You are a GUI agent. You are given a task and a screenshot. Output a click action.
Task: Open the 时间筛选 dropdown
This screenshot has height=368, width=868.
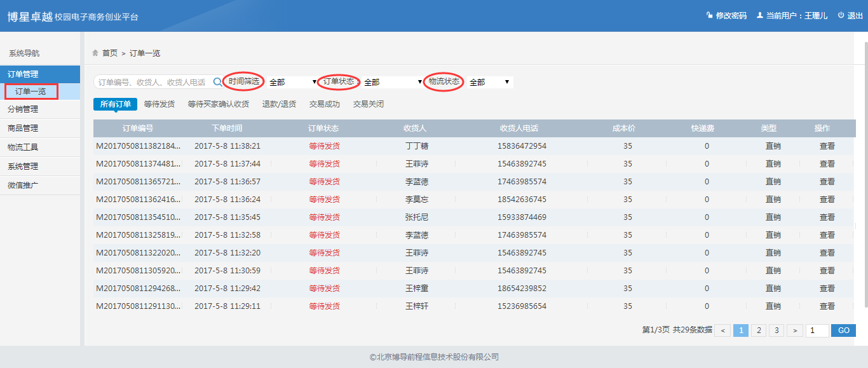(x=292, y=82)
